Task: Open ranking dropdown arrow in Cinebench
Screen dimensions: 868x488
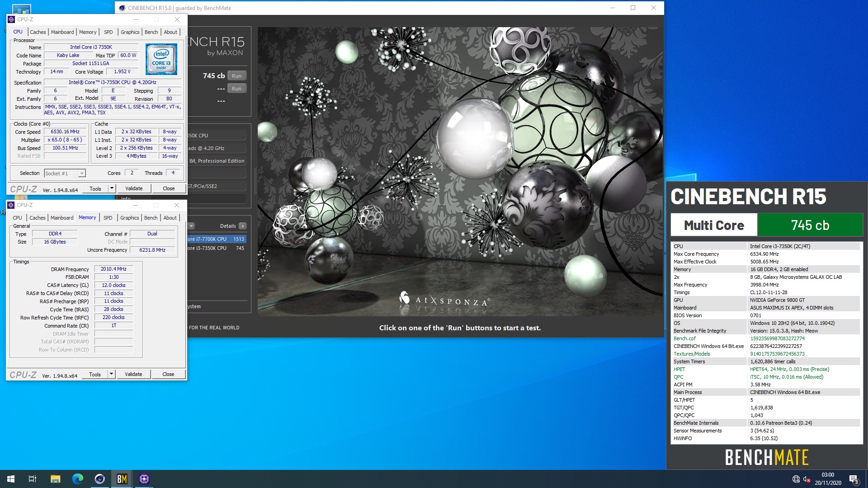Action: click(192, 226)
